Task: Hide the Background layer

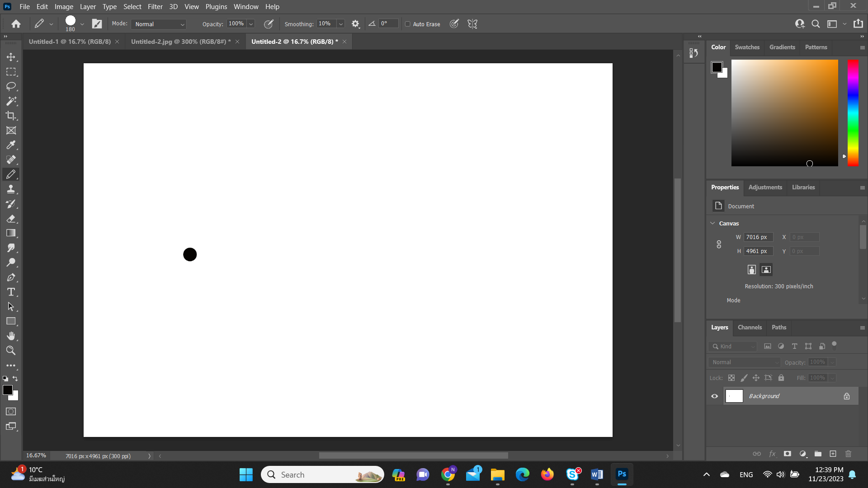Action: (715, 396)
